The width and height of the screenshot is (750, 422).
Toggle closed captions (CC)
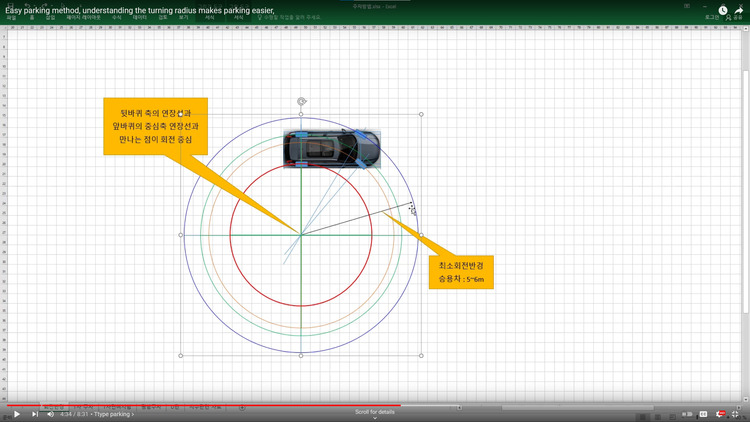click(x=704, y=414)
